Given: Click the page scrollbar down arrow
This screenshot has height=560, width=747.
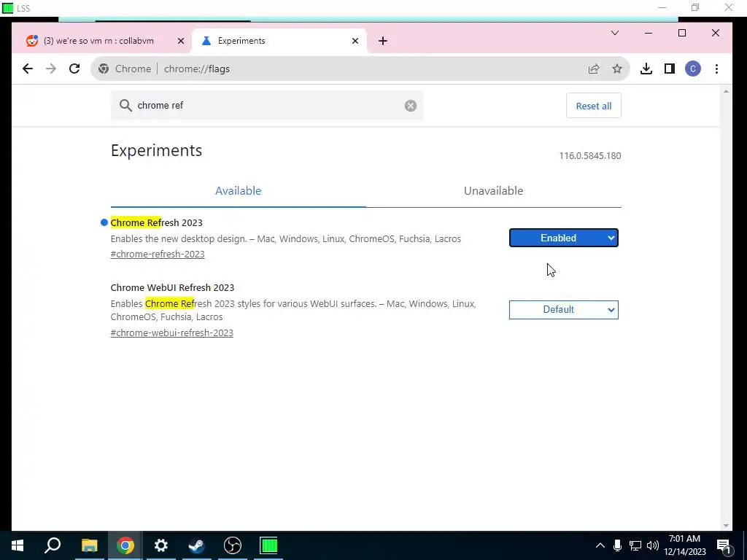Looking at the screenshot, I should point(726,526).
